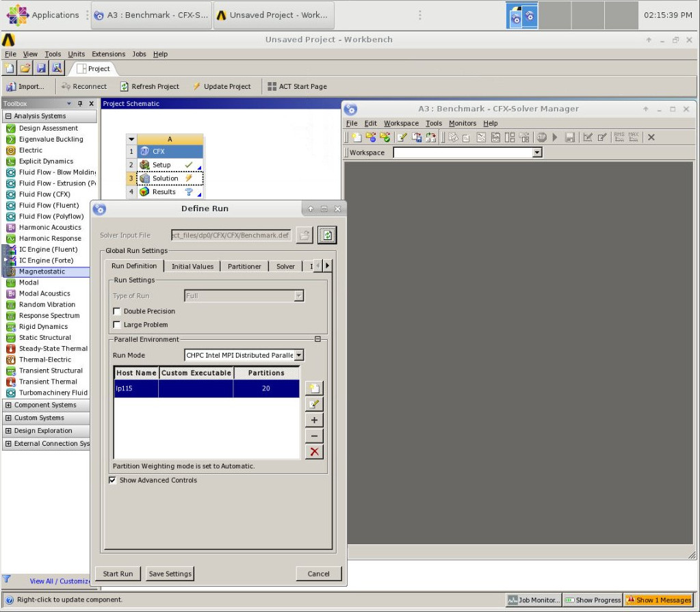Switch to the Partitioner tab
The height and width of the screenshot is (612, 700).
point(244,266)
